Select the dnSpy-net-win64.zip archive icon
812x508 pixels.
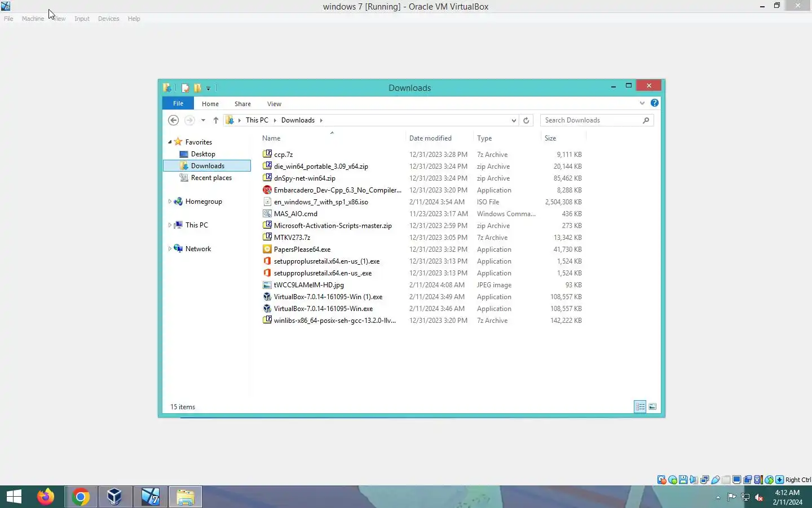click(x=267, y=178)
